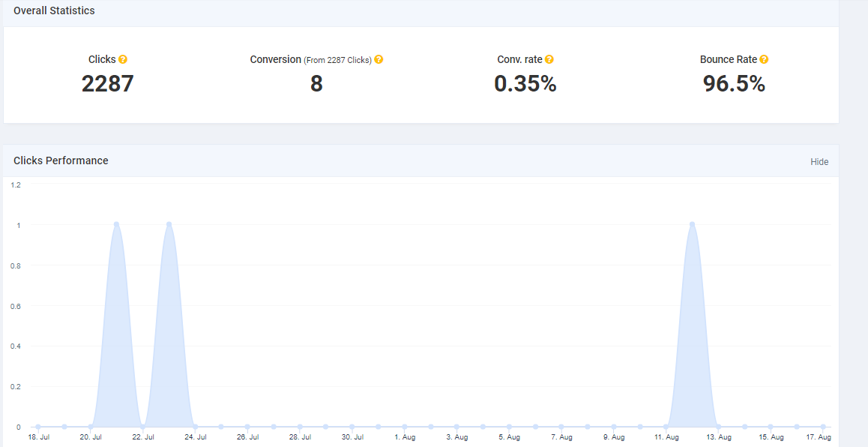Click the help icon next to Clicks
Viewport: 868px width, 447px height.
click(x=123, y=60)
